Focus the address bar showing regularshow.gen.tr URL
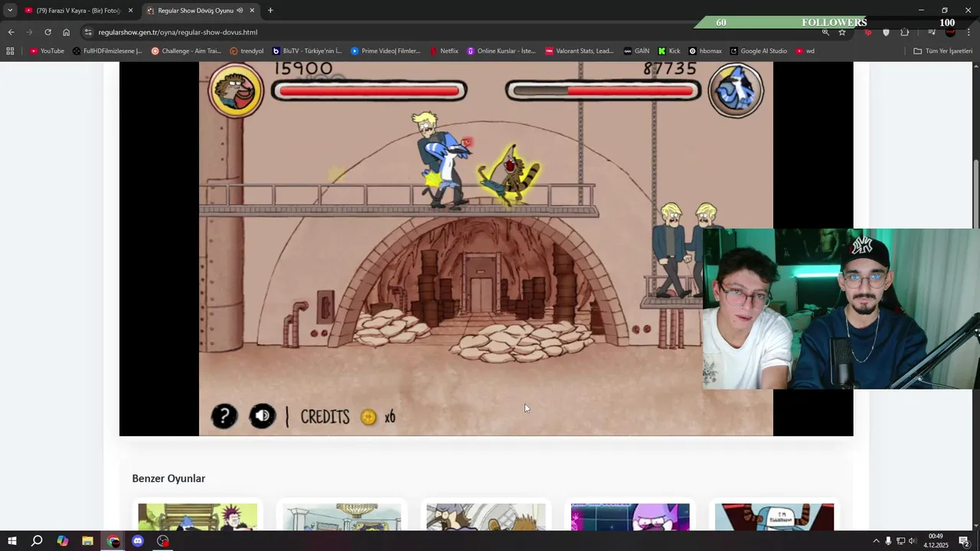 [x=452, y=32]
